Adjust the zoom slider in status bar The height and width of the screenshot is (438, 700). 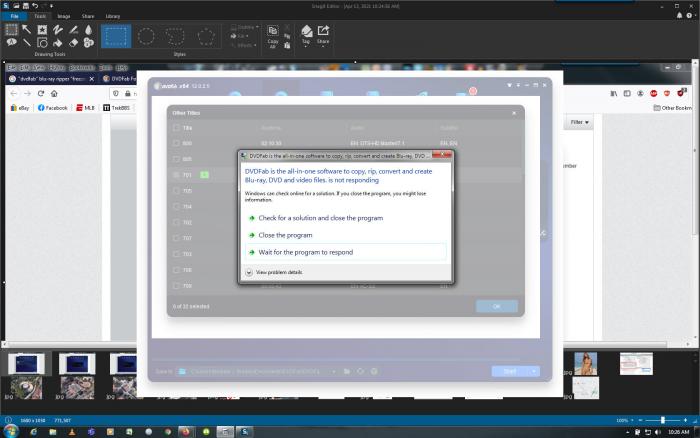[x=662, y=420]
